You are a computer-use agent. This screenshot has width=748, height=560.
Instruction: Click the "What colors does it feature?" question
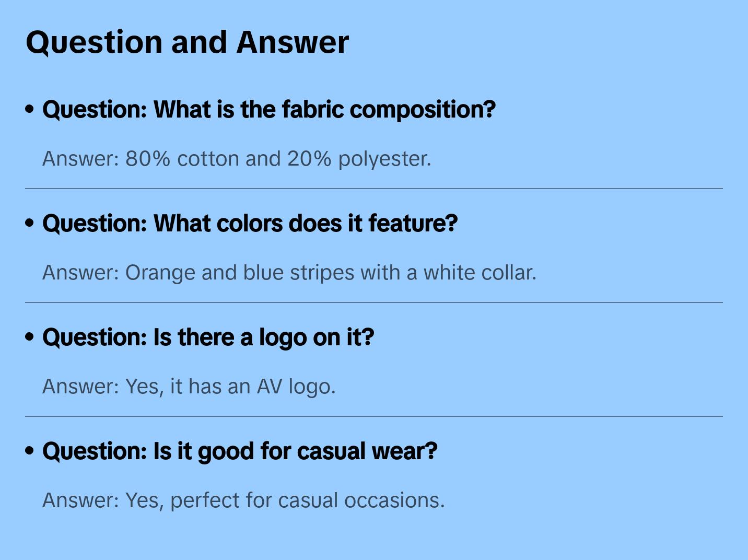(250, 224)
